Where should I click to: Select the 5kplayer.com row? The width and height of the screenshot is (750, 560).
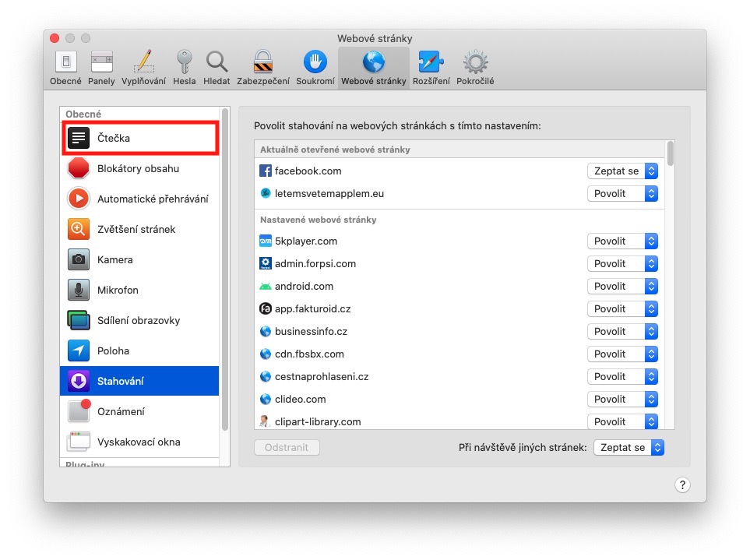(460, 241)
